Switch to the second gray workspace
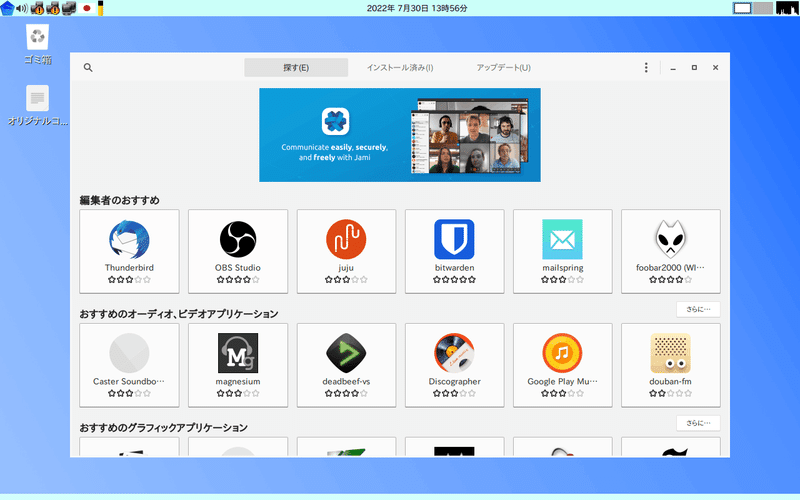 pyautogui.click(x=763, y=8)
